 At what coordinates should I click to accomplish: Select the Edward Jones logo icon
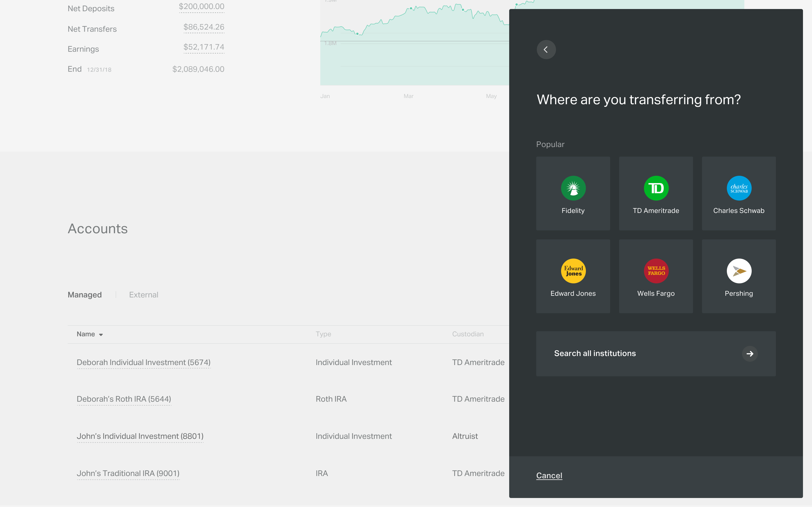[573, 271]
